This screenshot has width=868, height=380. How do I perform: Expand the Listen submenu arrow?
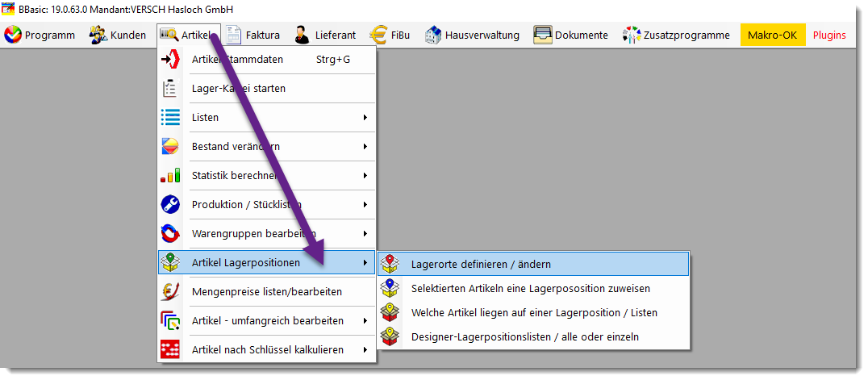(x=365, y=118)
